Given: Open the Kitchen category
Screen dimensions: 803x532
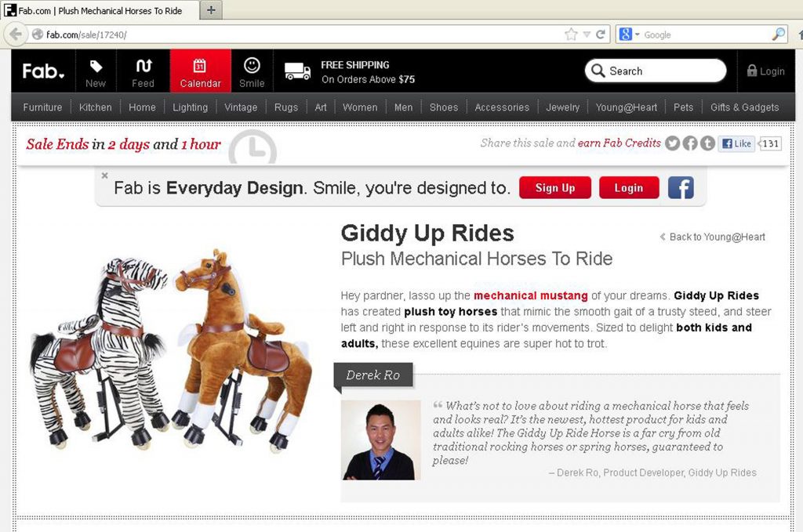Looking at the screenshot, I should click(x=95, y=107).
